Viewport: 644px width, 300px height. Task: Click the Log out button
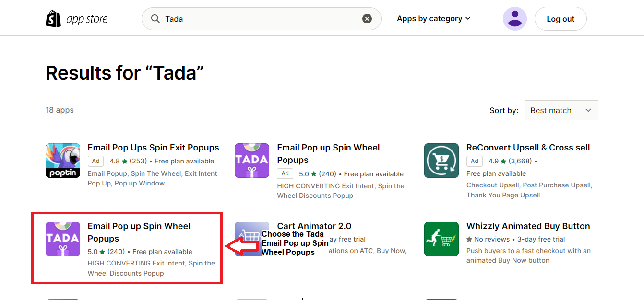(561, 19)
